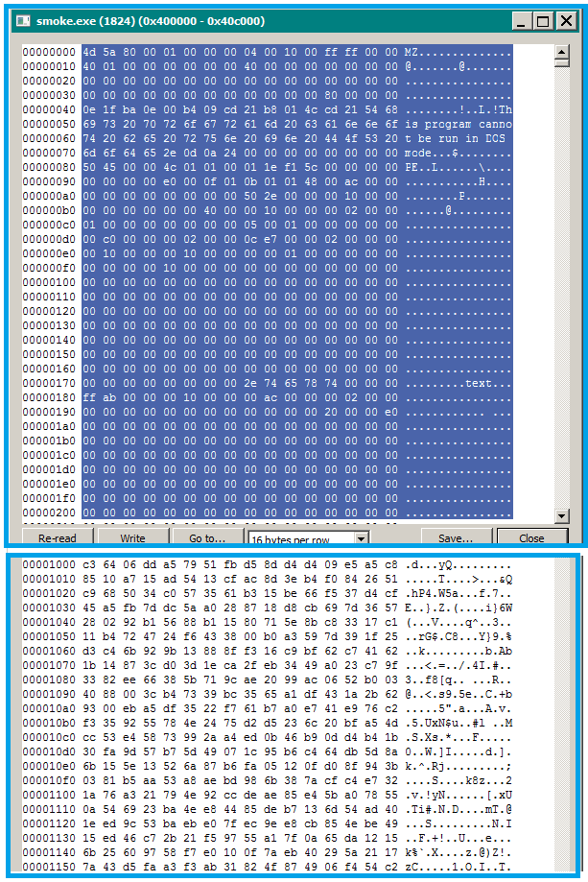588x882 pixels.
Task: Click the '4d' byte at offset 00000000
Action: point(89,52)
